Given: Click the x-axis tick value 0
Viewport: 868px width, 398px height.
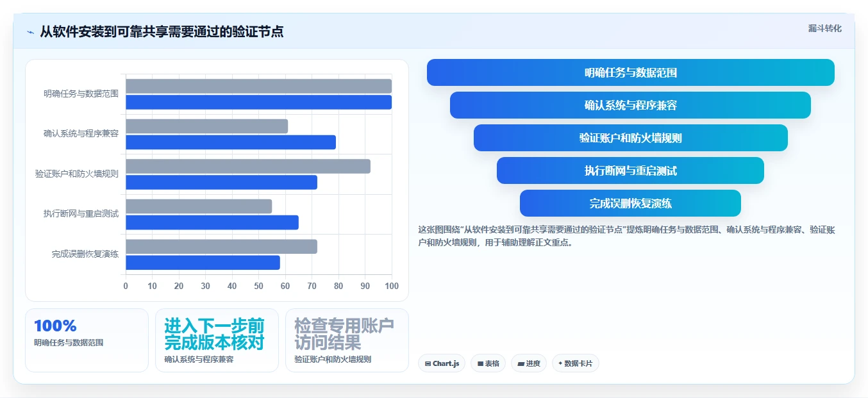Looking at the screenshot, I should [126, 286].
